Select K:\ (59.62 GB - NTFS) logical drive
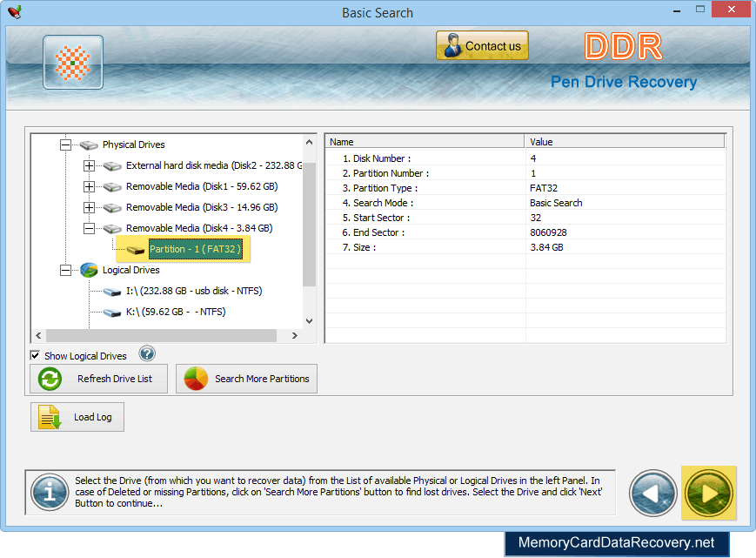The image size is (756, 558). [x=176, y=312]
